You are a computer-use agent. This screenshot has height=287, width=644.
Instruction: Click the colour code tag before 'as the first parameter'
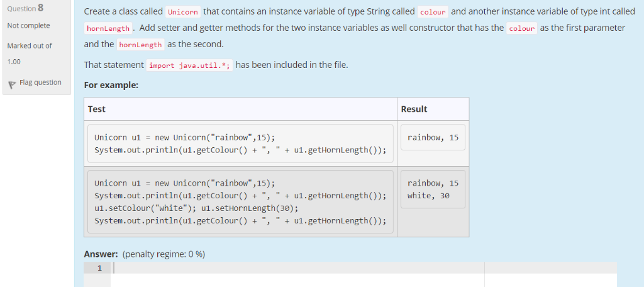pos(521,28)
